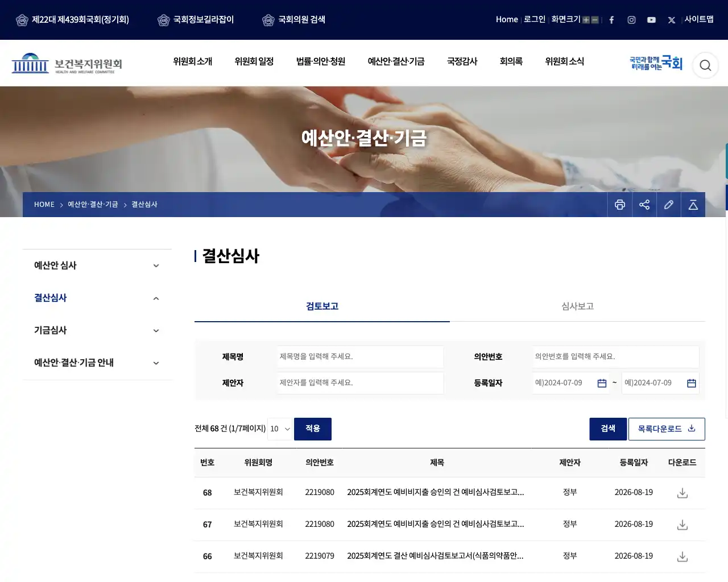Image resolution: width=728 pixels, height=582 pixels.
Task: Click the 보건복지위원회 logo
Action: 67,64
